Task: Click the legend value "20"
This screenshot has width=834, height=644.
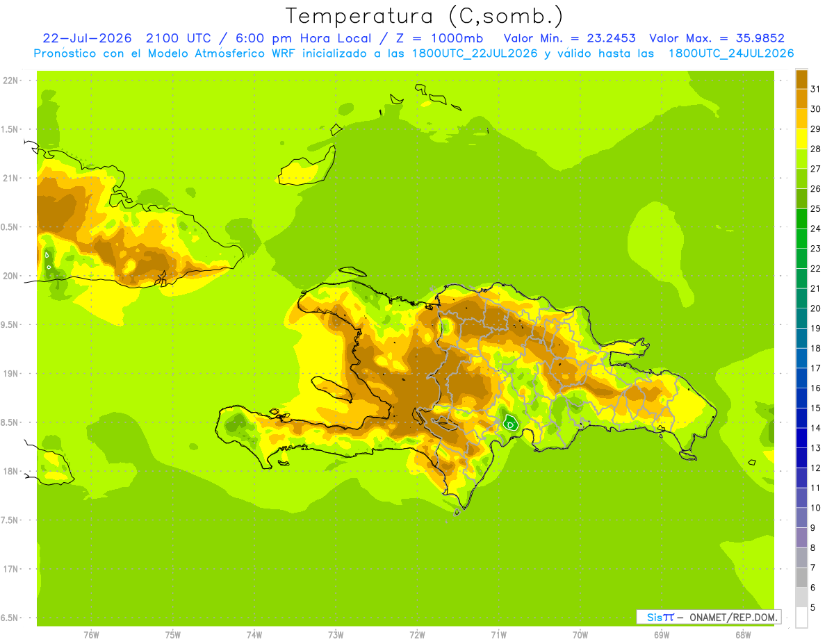Action: coord(816,308)
